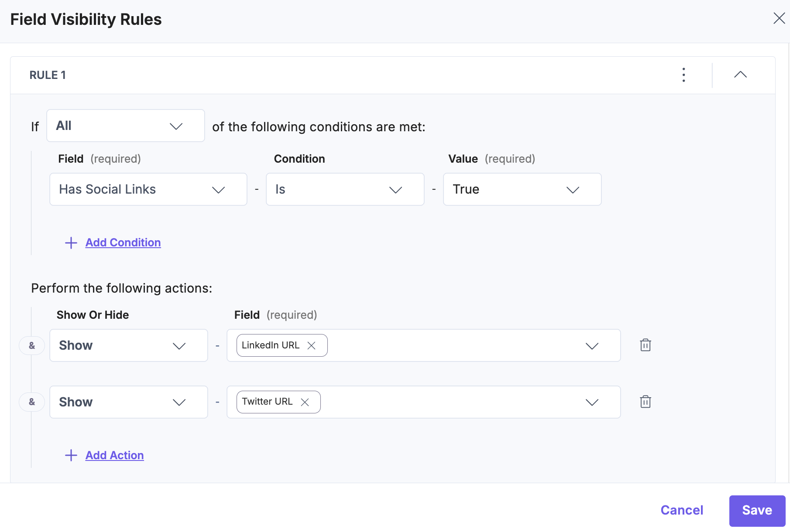This screenshot has height=532, width=790.
Task: Save the visibility rules
Action: pyautogui.click(x=757, y=511)
